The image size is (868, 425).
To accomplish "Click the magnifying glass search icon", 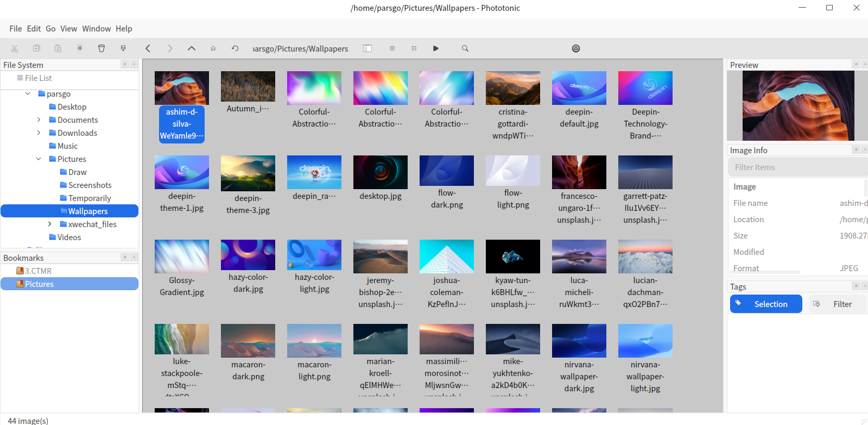I will click(x=465, y=48).
